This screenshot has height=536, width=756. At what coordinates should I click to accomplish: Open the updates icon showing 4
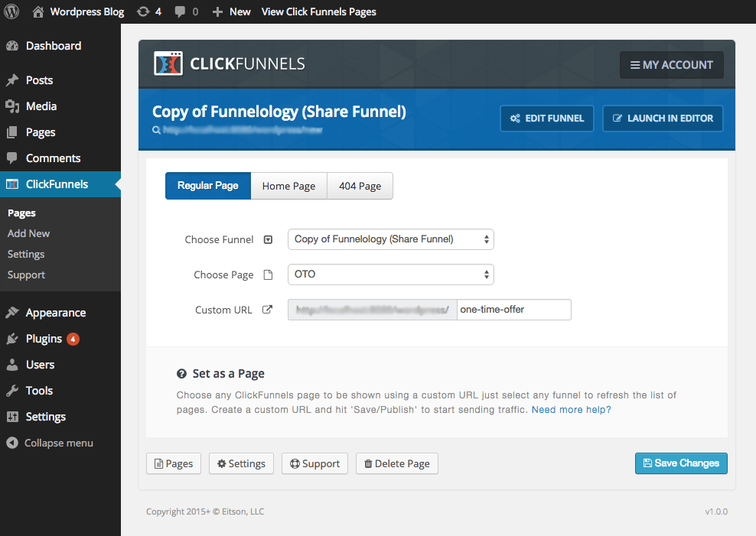pyautogui.click(x=143, y=11)
